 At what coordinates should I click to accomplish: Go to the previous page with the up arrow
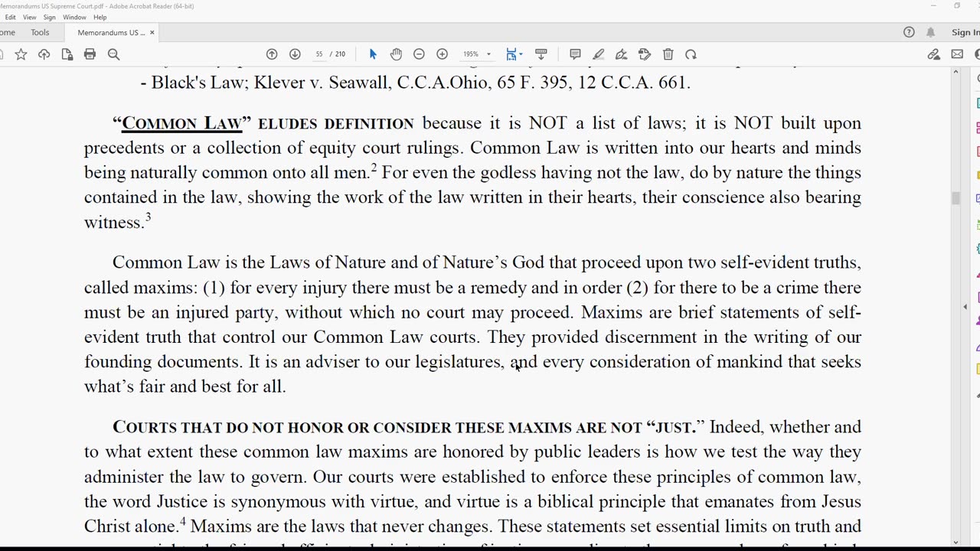272,54
